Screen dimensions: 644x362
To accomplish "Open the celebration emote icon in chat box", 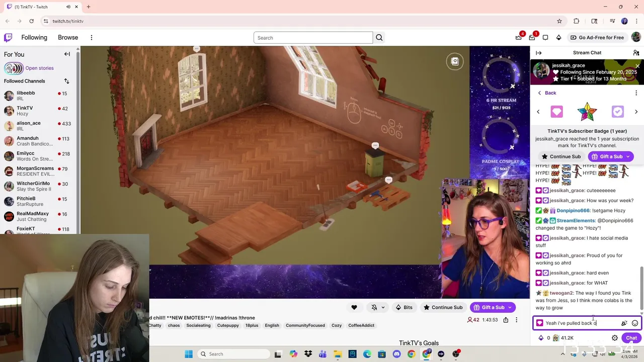I will (624, 323).
